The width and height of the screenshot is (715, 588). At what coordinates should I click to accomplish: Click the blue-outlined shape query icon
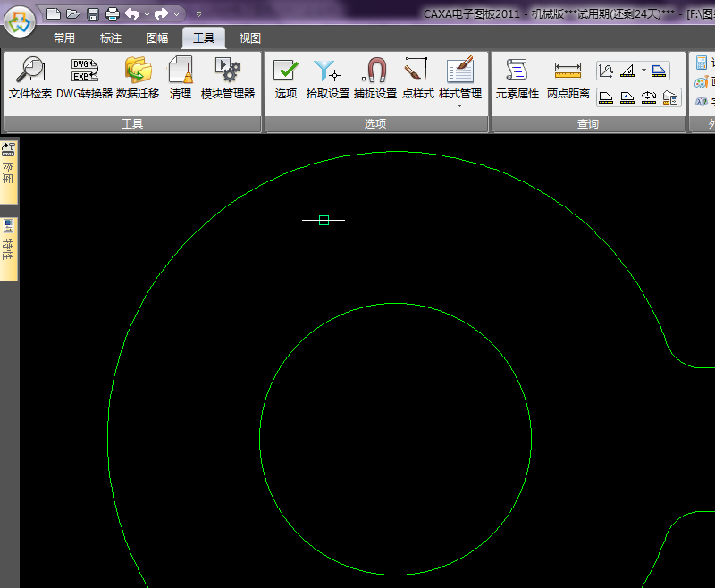click(659, 71)
